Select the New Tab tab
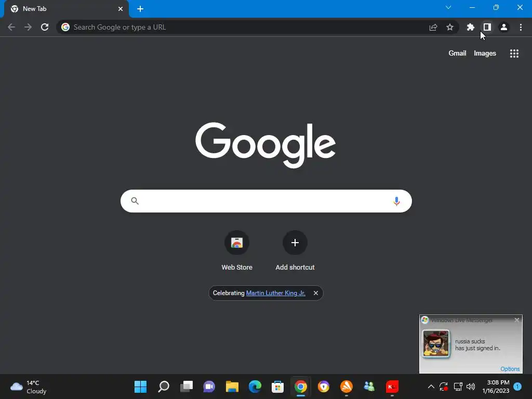Screen dimensions: 532x399 [x=66, y=9]
